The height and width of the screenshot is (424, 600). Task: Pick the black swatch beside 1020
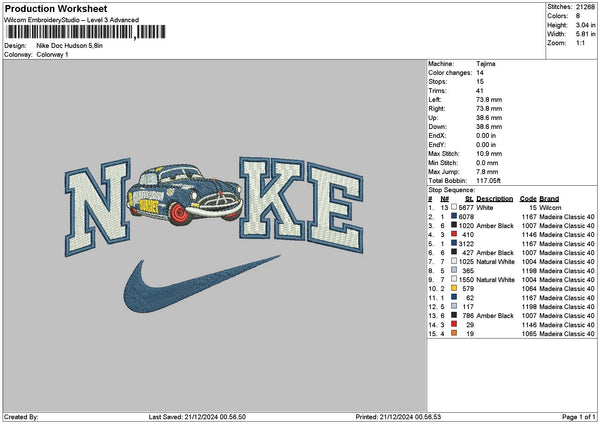pos(454,225)
